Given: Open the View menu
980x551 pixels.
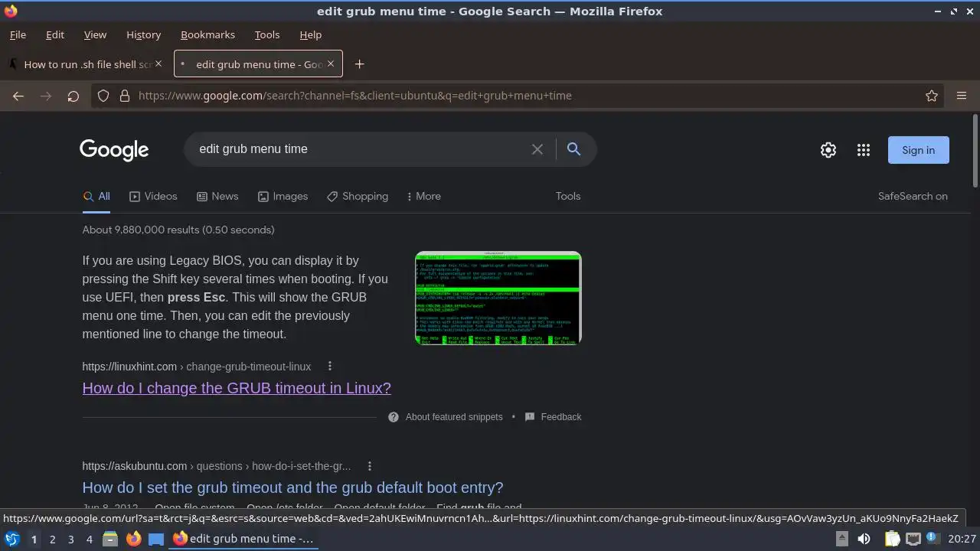Looking at the screenshot, I should tap(95, 34).
